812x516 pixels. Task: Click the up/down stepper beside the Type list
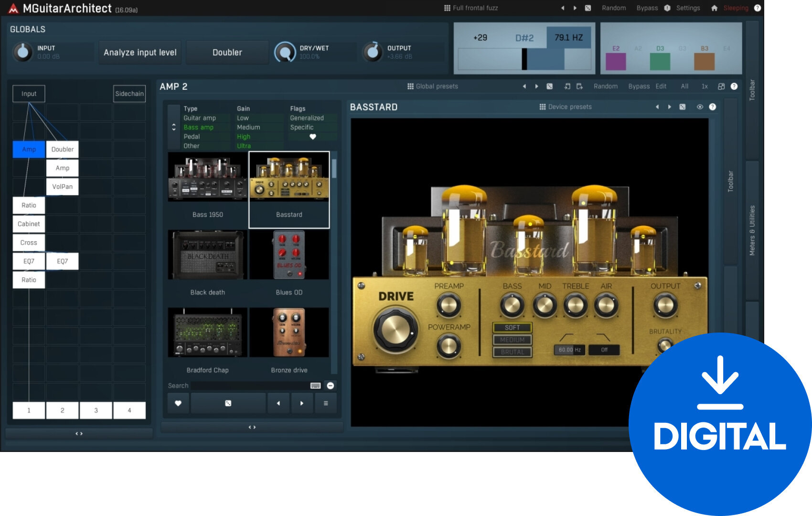click(x=173, y=127)
